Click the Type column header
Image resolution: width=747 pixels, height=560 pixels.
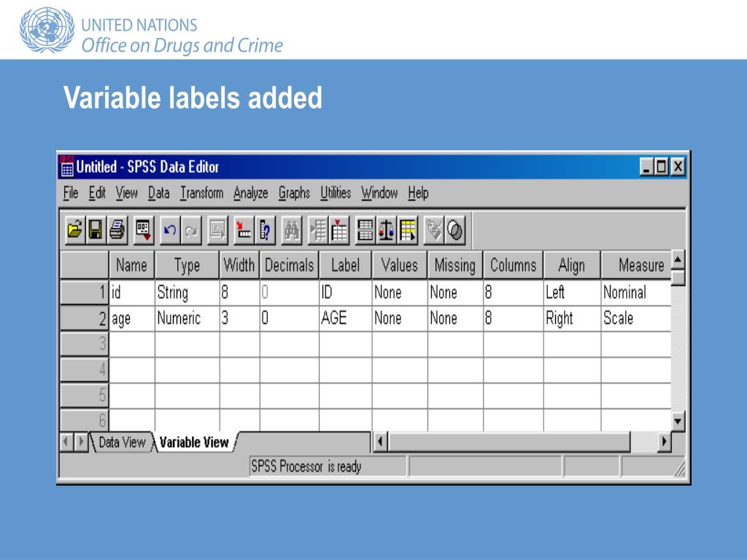tap(187, 265)
